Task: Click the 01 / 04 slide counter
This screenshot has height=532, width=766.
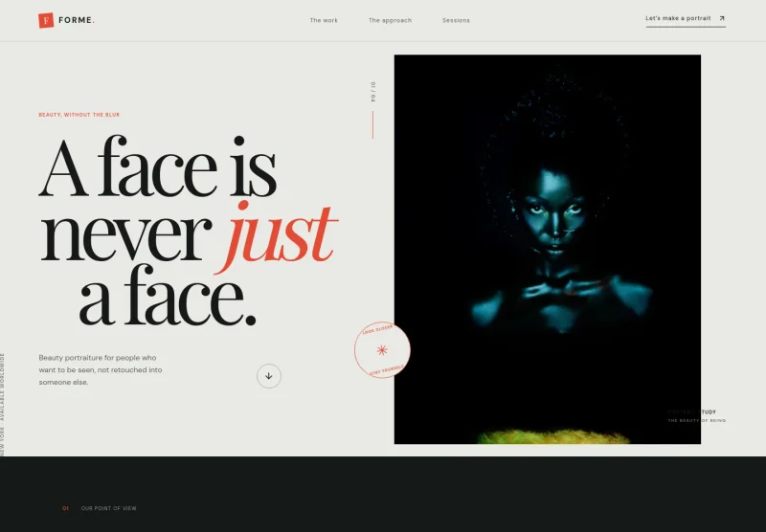Action: pos(373,91)
